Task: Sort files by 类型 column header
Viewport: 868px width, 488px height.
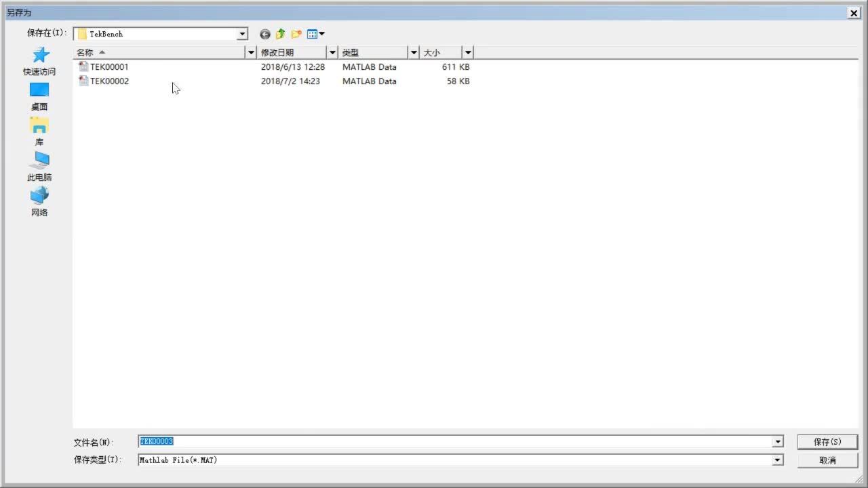Action: [373, 53]
